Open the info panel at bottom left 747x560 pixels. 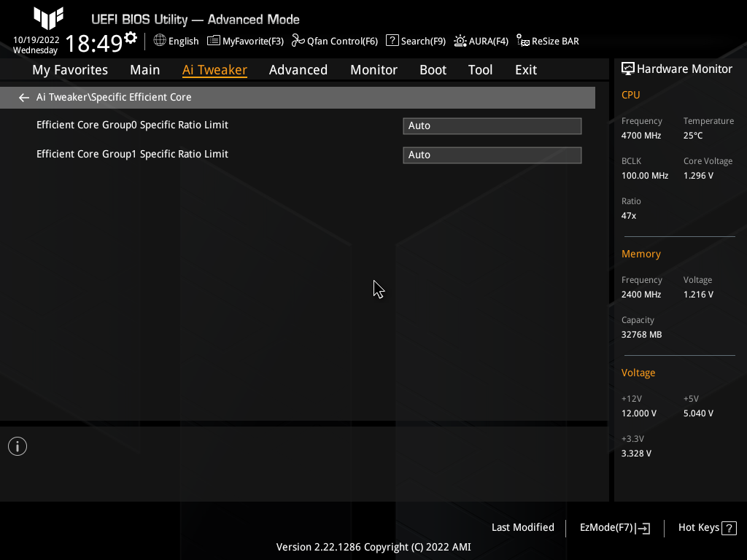pos(17,446)
